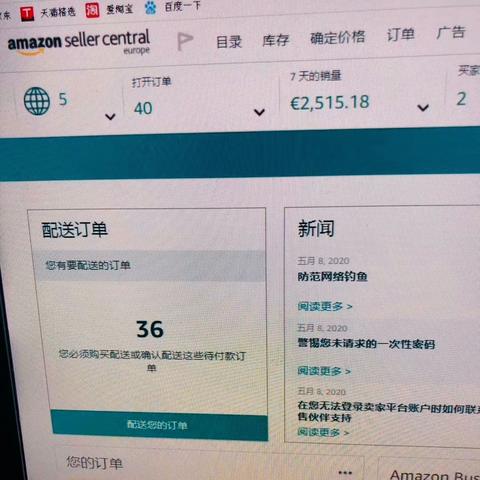Click the 配送订单 card heading
The width and height of the screenshot is (480, 480).
75,230
